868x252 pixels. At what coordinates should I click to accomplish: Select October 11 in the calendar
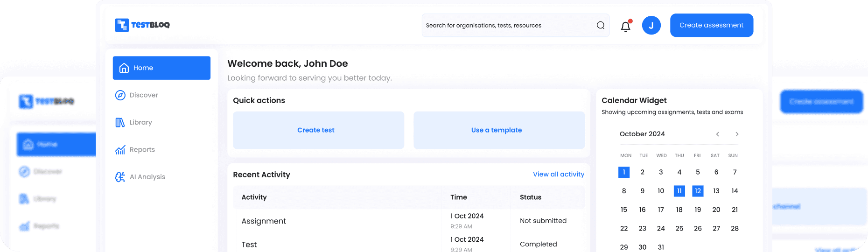point(679,191)
